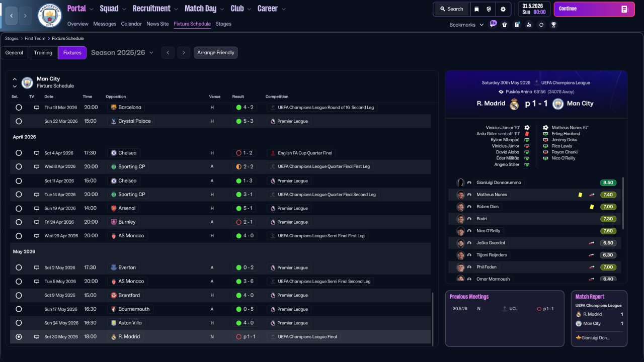Click the substitution arrows icon in Joško Gvardiol row
644x362 pixels.
[x=592, y=243]
